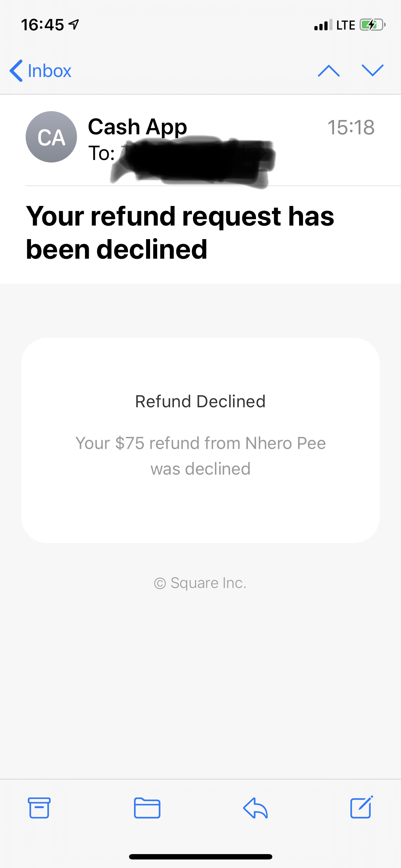Select the Refund Declined heading
The height and width of the screenshot is (868, 401).
pyautogui.click(x=200, y=402)
